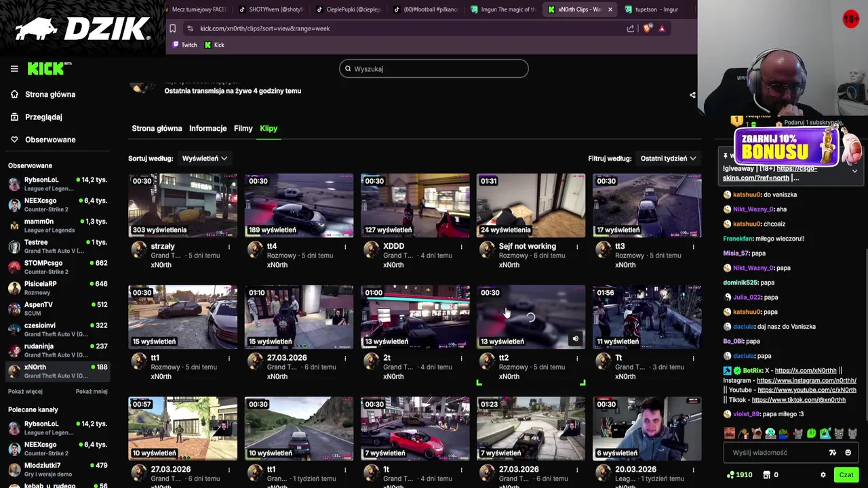Viewport: 868px width, 488px height.
Task: Click the Brave rewards triangle icon
Action: tap(662, 28)
